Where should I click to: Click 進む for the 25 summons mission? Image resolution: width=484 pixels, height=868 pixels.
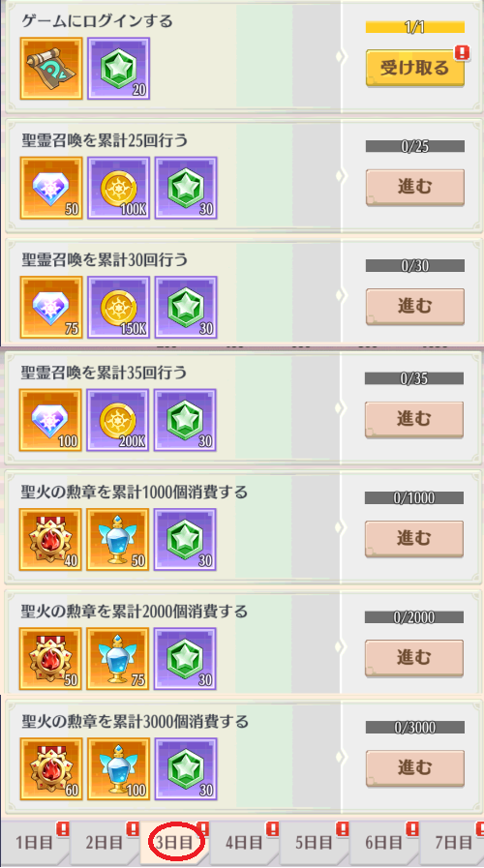point(414,187)
